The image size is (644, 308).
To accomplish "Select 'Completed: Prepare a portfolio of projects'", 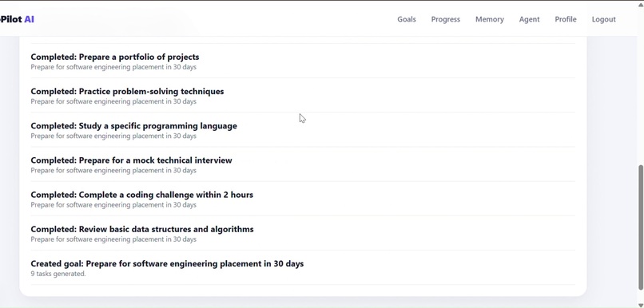I will click(x=114, y=57).
